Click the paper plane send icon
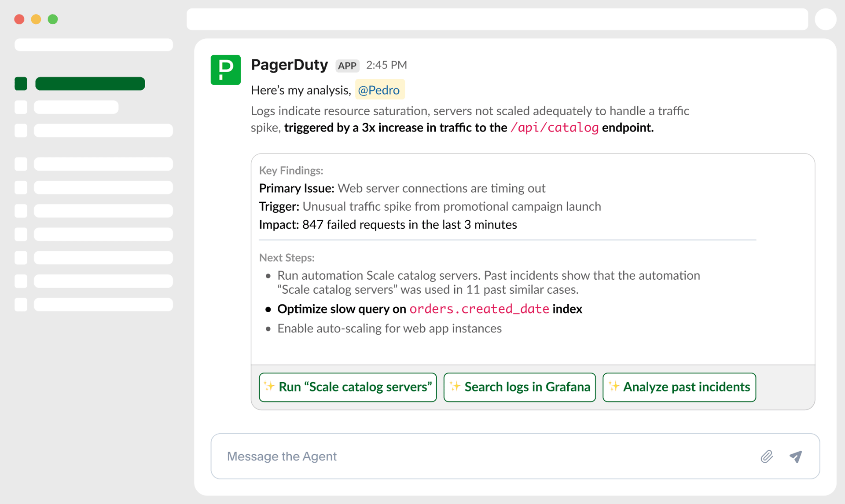845x504 pixels. click(x=796, y=456)
